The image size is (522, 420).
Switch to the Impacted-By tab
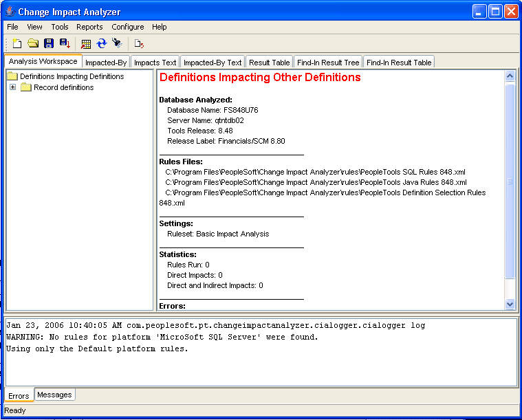(x=106, y=63)
